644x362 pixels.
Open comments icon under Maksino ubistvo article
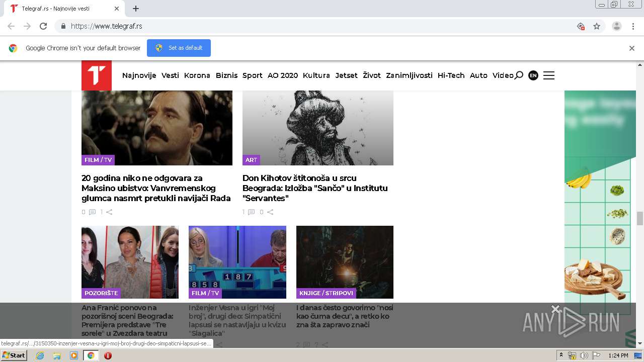(x=92, y=212)
